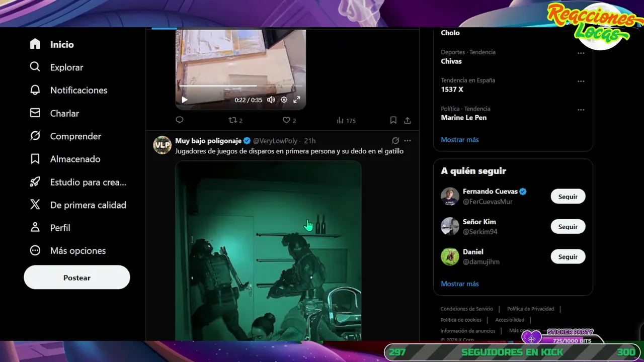
Task: Open the Cholo trend
Action: pyautogui.click(x=450, y=33)
